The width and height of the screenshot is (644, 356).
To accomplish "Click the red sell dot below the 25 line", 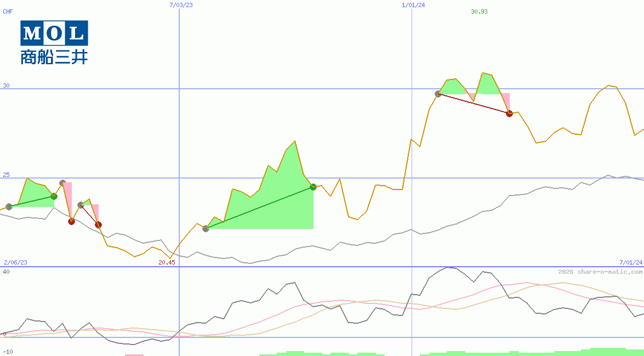I will coord(71,221).
